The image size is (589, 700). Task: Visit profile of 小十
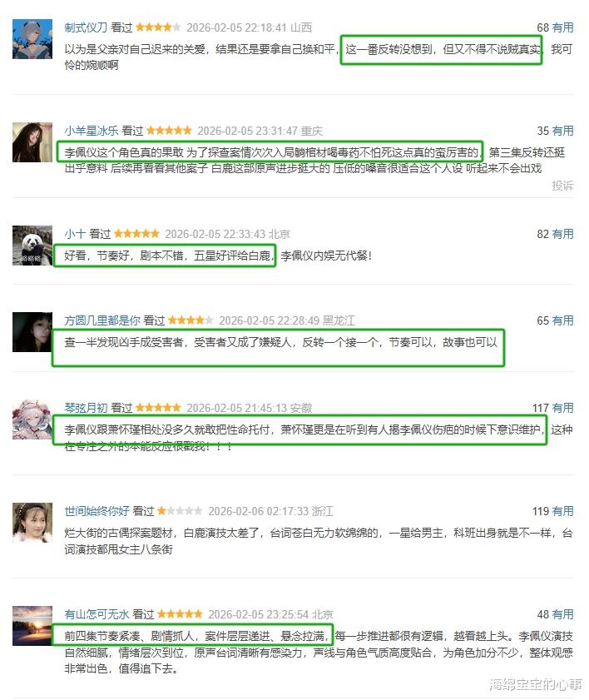pos(75,234)
